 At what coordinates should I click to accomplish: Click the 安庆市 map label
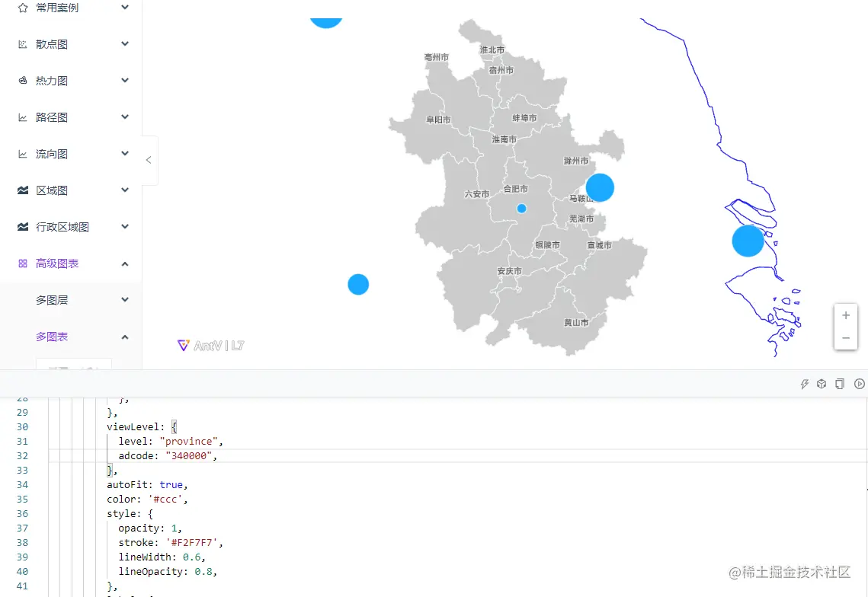click(509, 271)
